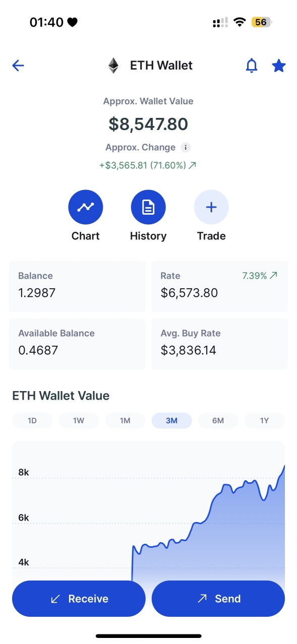Viewport: 297px width, 644px height.
Task: Switch chart to 1M range
Action: tap(125, 421)
